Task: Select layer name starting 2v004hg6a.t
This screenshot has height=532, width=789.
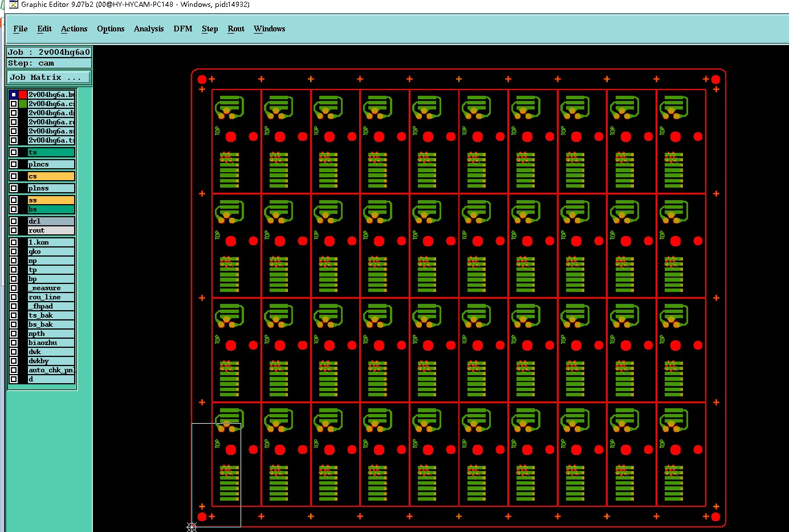Action: (51, 140)
